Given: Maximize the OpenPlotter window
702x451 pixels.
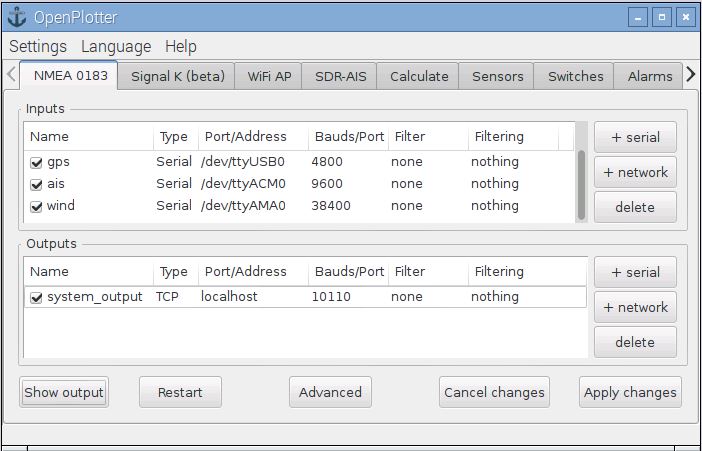Looking at the screenshot, I should (662, 17).
